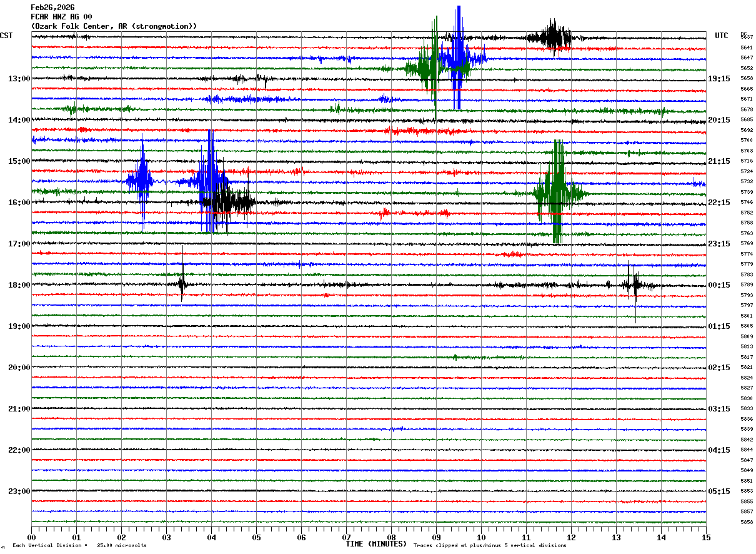Click the traces clipped footnote text
756x554 pixels.
pyautogui.click(x=490, y=546)
